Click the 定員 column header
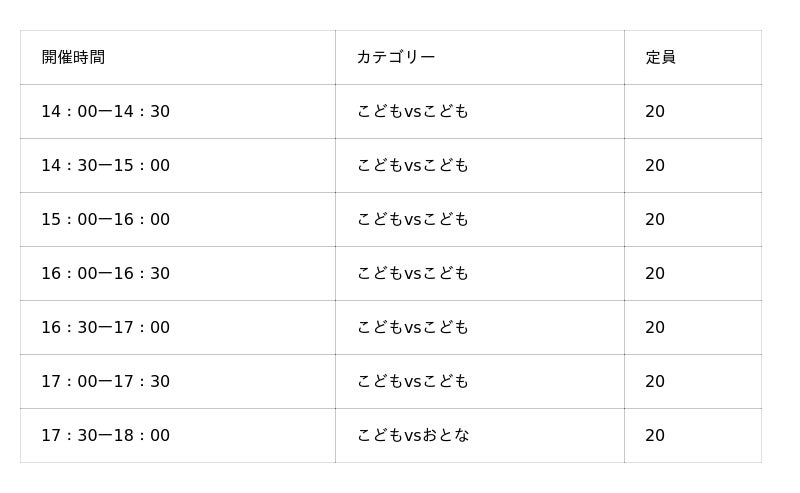 [x=693, y=57]
